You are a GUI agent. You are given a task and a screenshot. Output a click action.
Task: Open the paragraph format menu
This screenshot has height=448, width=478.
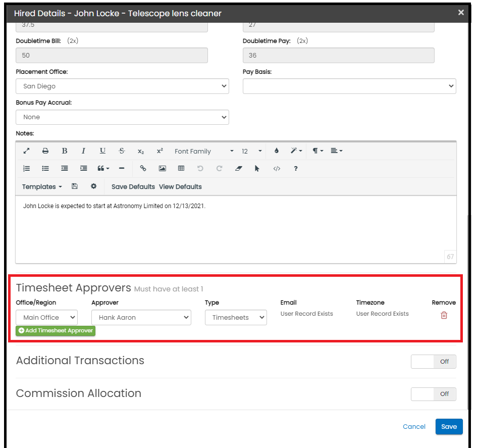pyautogui.click(x=317, y=151)
